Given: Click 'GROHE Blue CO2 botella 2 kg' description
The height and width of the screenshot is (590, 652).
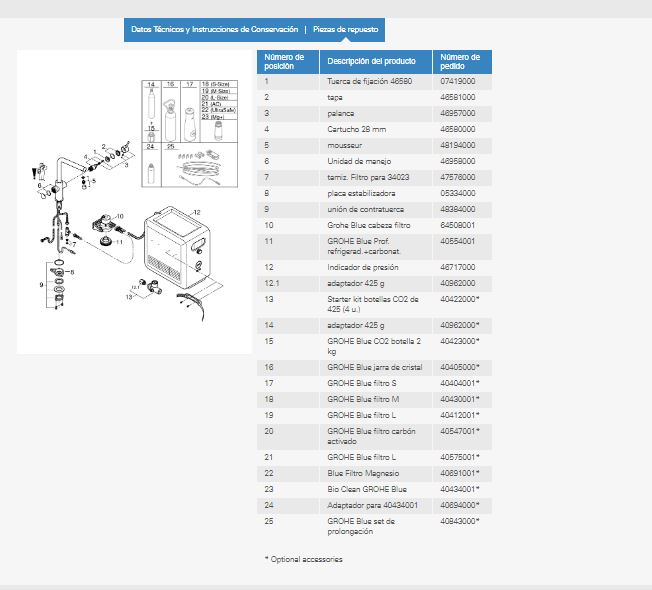Looking at the screenshot, I should coord(374,346).
